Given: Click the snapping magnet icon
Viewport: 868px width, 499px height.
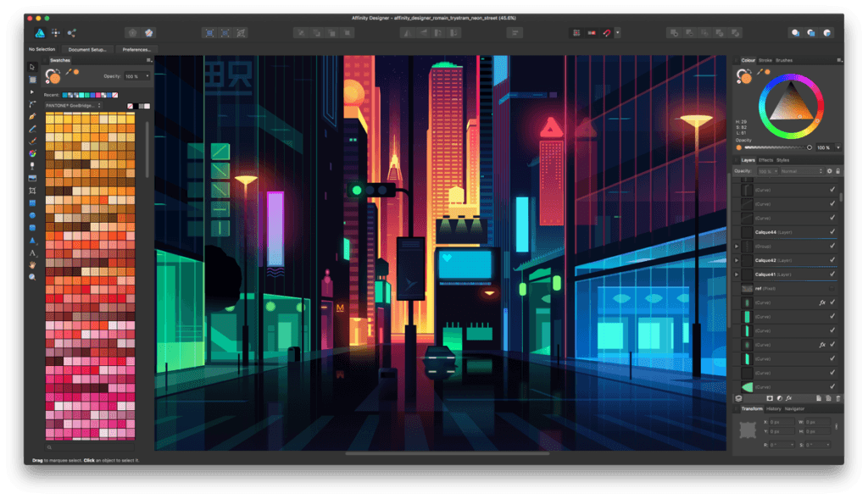Looking at the screenshot, I should (x=607, y=33).
